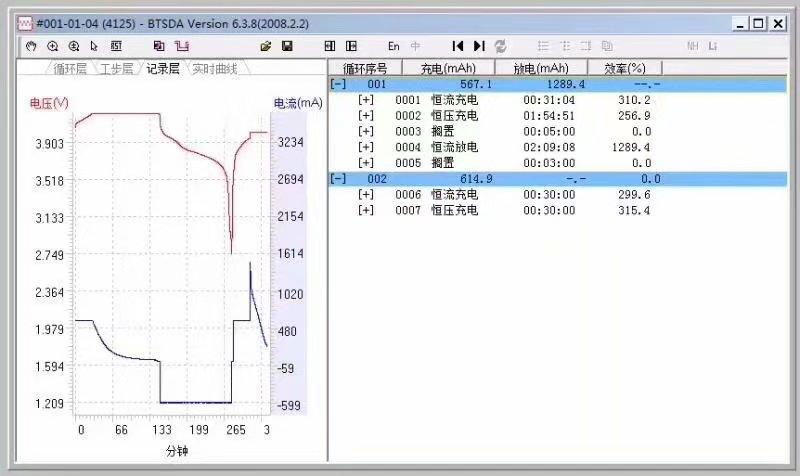This screenshot has width=800, height=476.
Task: Switch language to En
Action: pos(393,46)
